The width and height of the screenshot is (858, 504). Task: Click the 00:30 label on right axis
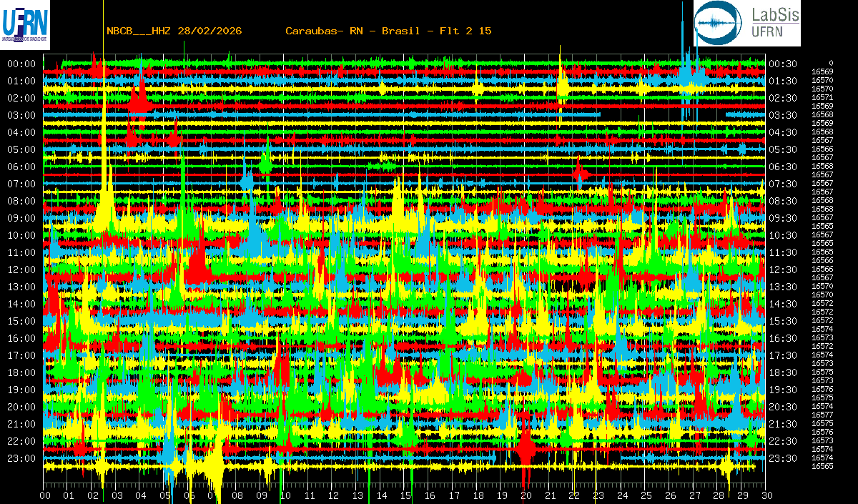click(x=782, y=64)
